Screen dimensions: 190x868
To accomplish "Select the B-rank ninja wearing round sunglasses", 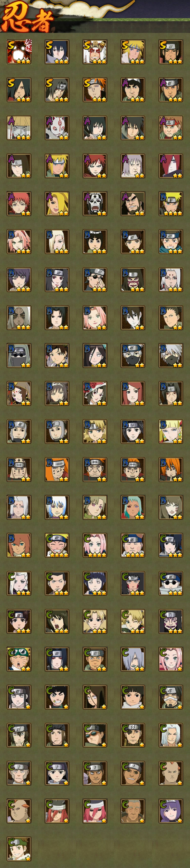I will (95, 280).
